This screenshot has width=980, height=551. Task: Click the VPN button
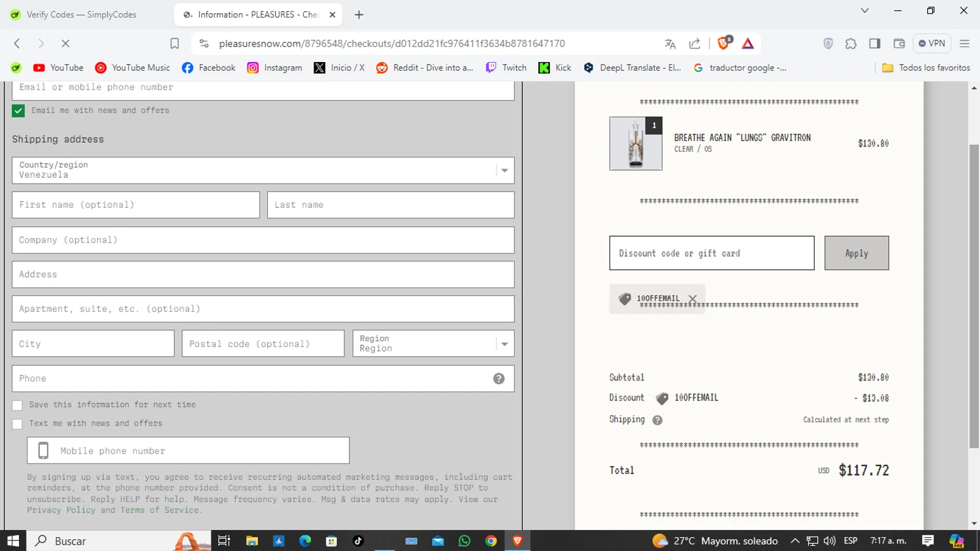click(932, 44)
